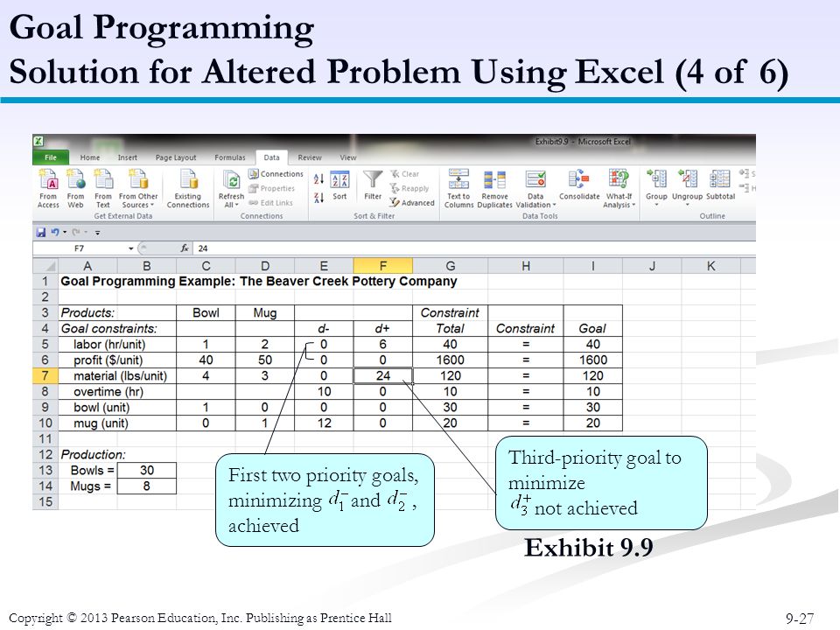The width and height of the screenshot is (840, 630).
Task: Click the mug d- cell showing 12
Action: click(x=324, y=423)
